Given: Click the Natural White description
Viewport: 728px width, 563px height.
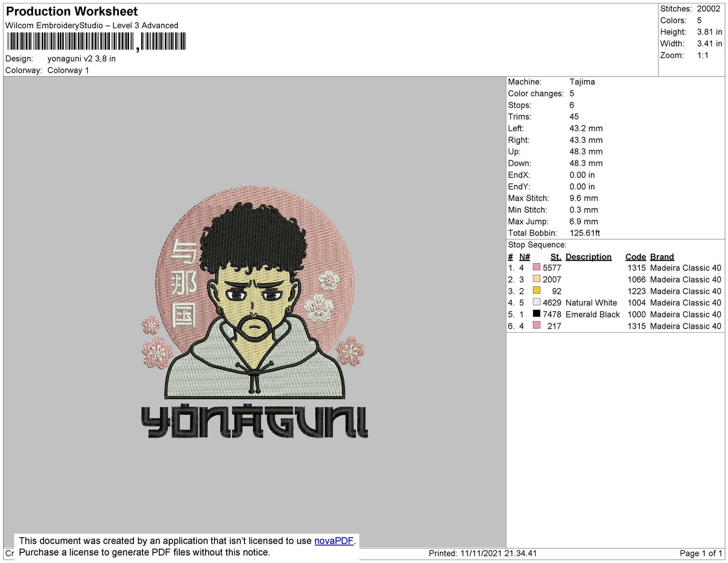Looking at the screenshot, I should pyautogui.click(x=591, y=302).
